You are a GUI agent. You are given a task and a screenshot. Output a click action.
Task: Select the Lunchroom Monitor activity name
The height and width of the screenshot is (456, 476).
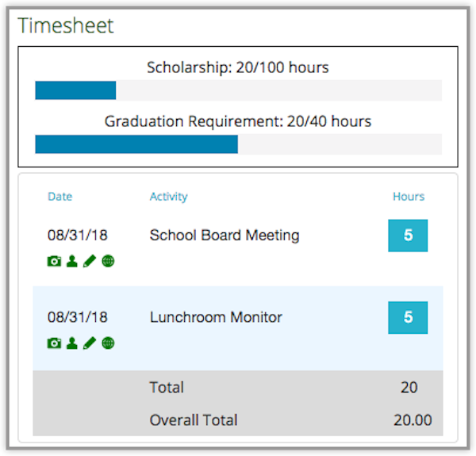click(216, 318)
